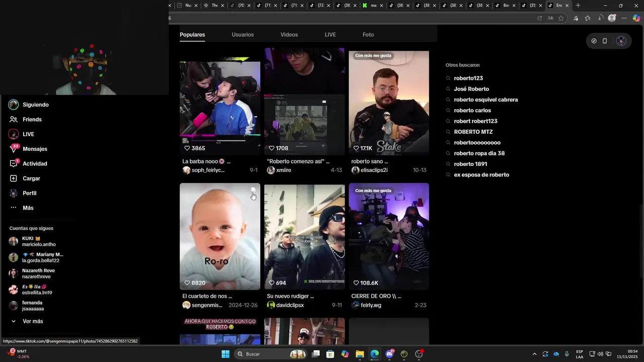This screenshot has width=644, height=362.
Task: Search suggestion robertoooooooooo
Action: pyautogui.click(x=477, y=143)
